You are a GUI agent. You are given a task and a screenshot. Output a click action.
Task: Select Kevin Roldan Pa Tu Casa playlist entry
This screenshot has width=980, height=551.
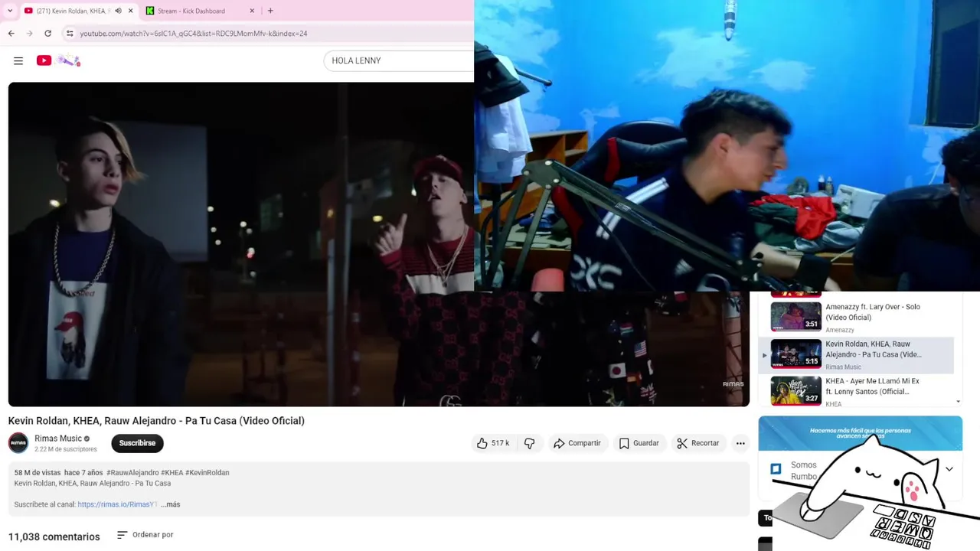tap(857, 354)
